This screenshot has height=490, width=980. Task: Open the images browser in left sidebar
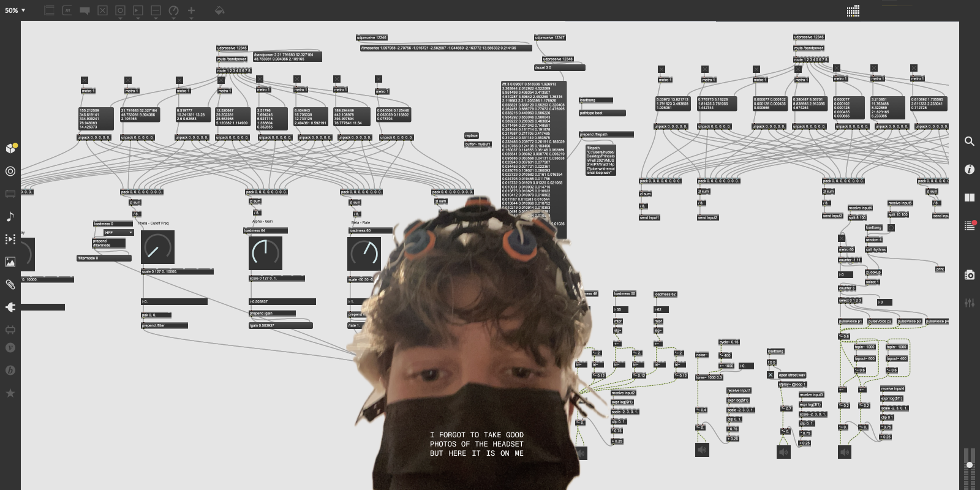[10, 262]
